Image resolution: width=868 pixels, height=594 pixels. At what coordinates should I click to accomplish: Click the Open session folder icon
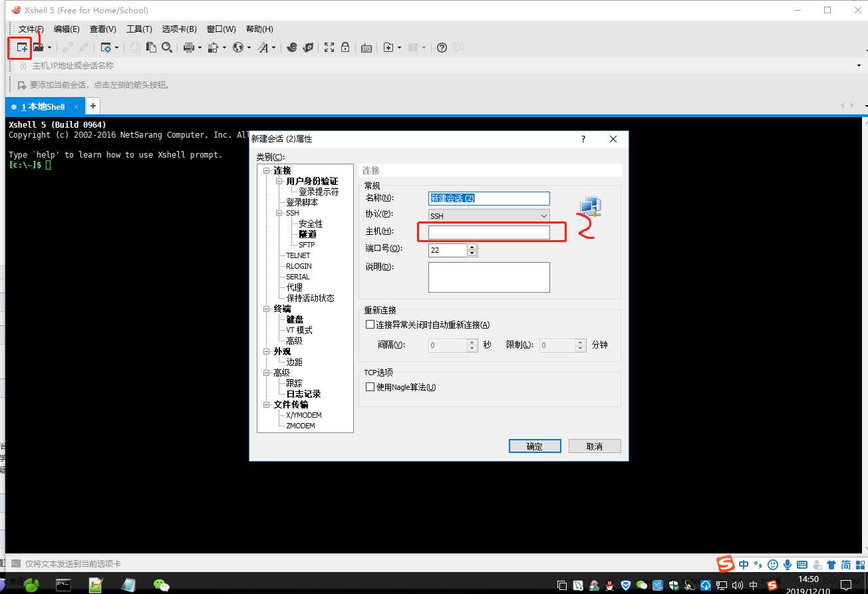[x=39, y=47]
